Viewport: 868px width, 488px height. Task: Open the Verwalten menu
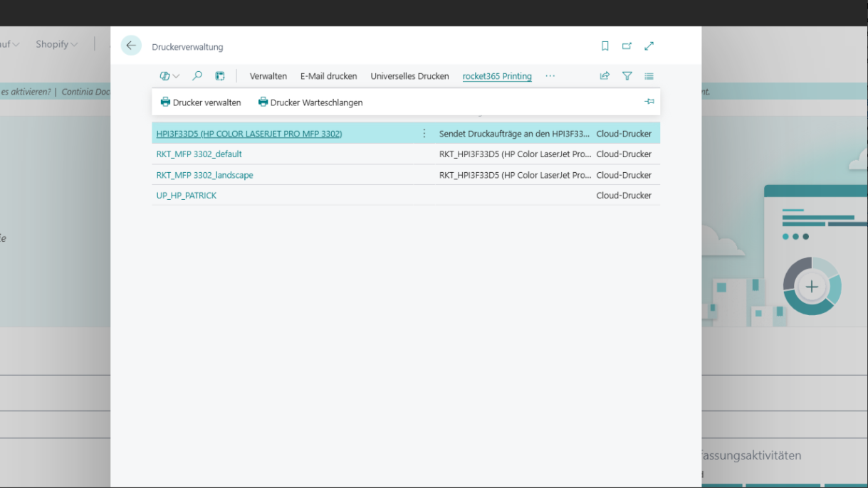pos(268,76)
